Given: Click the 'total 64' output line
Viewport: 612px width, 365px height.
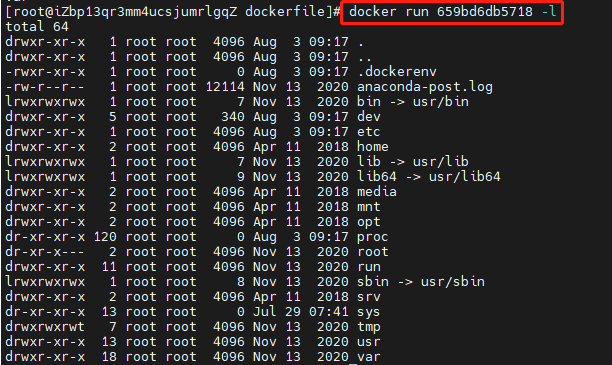Looking at the screenshot, I should [37, 27].
